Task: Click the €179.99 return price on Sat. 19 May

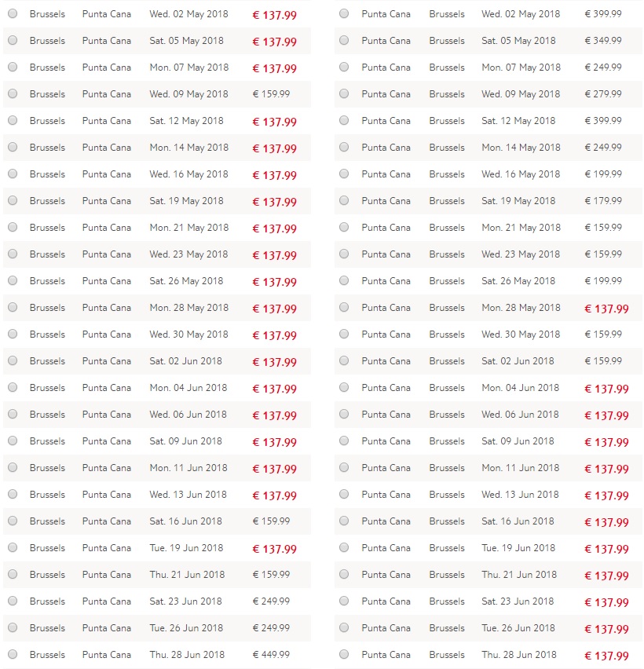Action: pos(603,200)
